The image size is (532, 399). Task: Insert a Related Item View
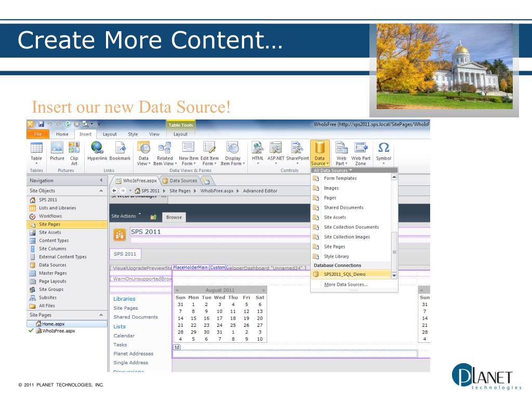tap(165, 153)
